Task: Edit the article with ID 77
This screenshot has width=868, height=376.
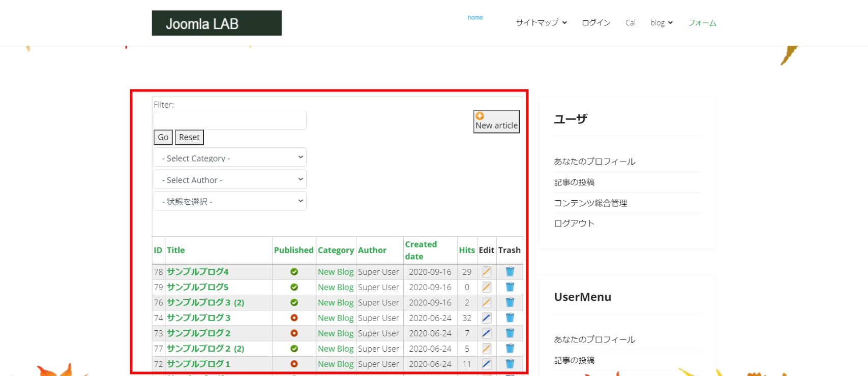Action: (x=486, y=349)
